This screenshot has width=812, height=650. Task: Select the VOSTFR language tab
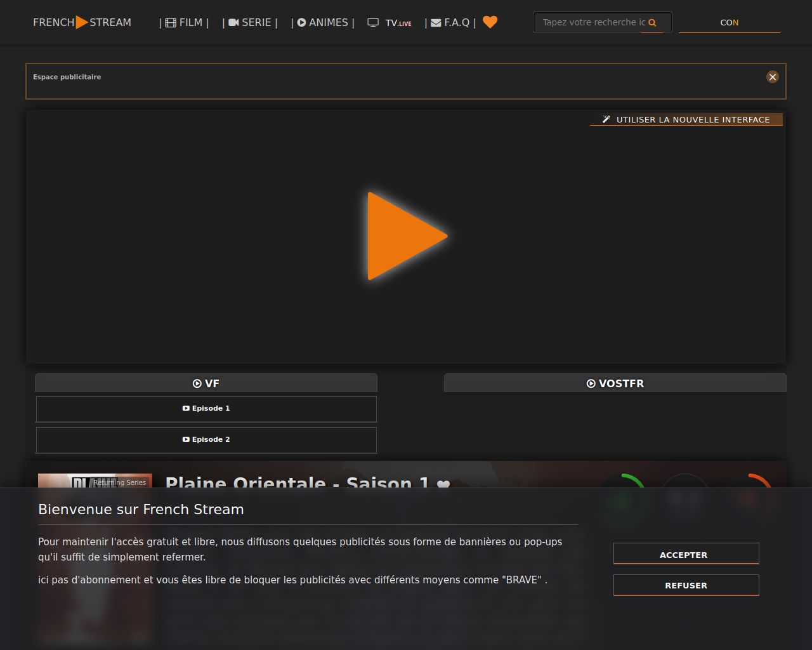pyautogui.click(x=615, y=383)
